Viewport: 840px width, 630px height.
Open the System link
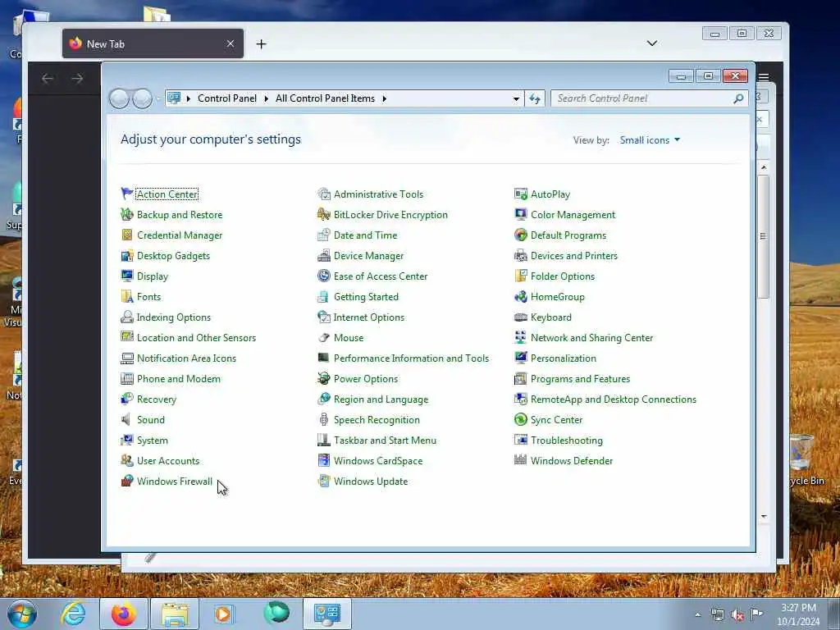tap(152, 441)
